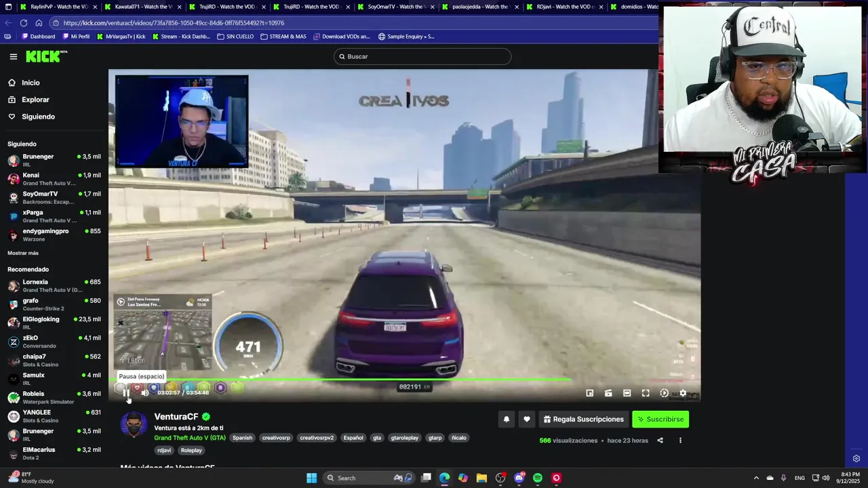
Task: Click the green Suscribirse button
Action: (x=660, y=420)
